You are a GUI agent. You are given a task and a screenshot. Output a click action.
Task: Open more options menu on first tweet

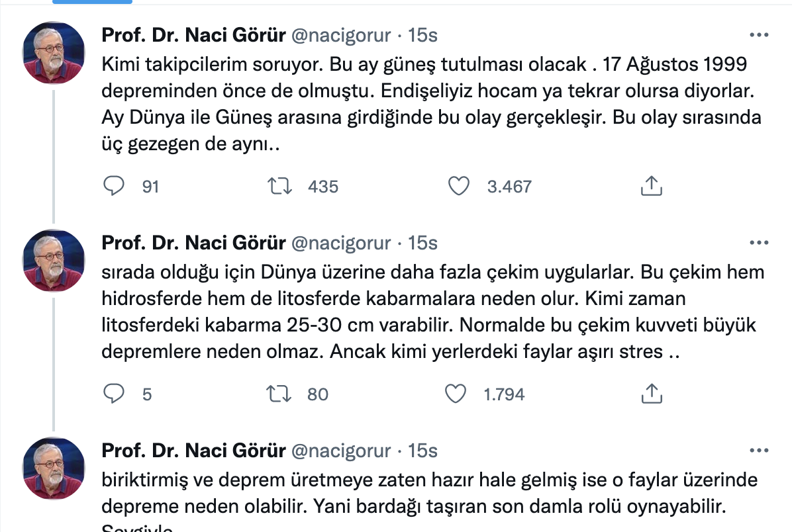(x=758, y=35)
